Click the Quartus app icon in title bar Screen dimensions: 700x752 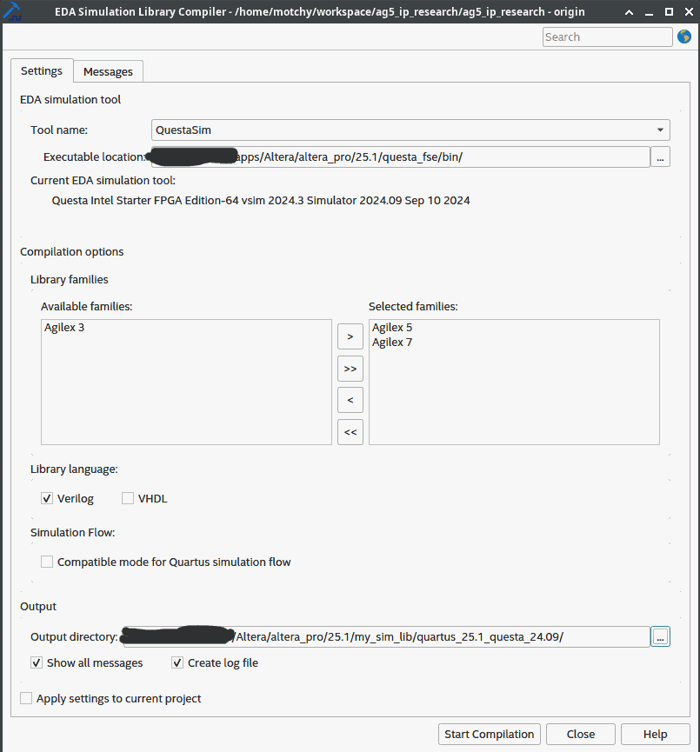[x=12, y=11]
